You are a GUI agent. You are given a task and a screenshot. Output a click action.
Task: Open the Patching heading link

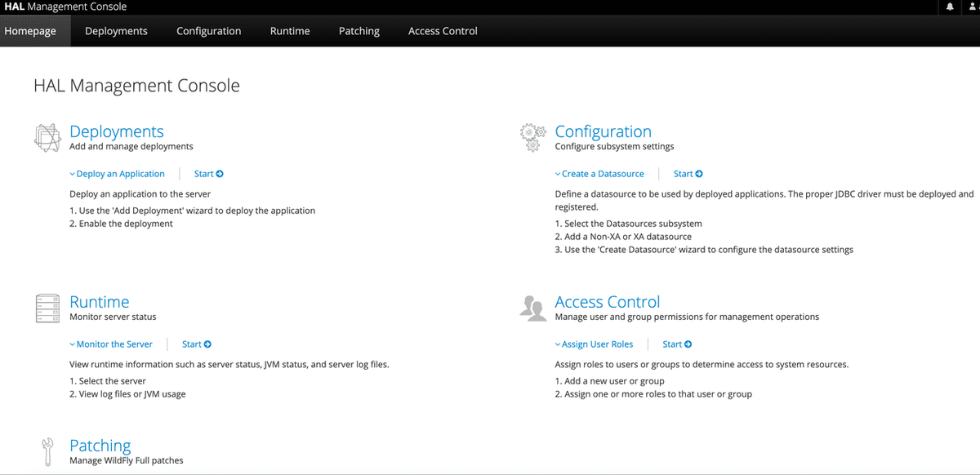[x=100, y=446]
